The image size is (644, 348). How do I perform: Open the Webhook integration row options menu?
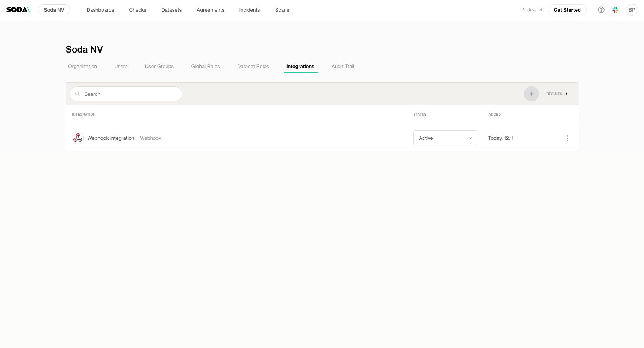click(567, 138)
